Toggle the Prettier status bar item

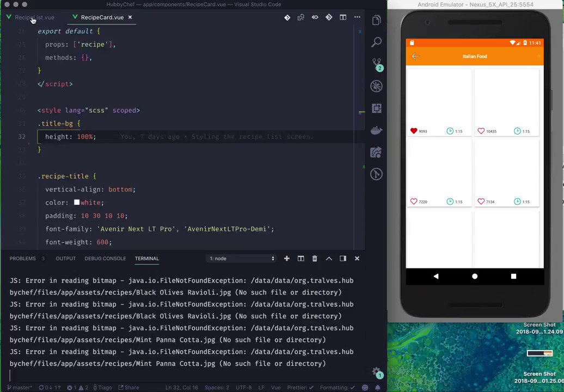301,388
